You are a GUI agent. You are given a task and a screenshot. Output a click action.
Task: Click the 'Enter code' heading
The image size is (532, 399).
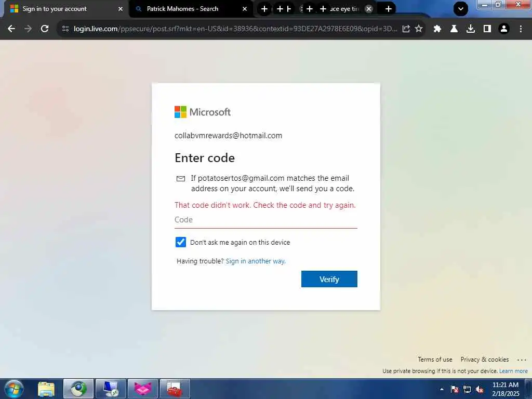pyautogui.click(x=205, y=158)
